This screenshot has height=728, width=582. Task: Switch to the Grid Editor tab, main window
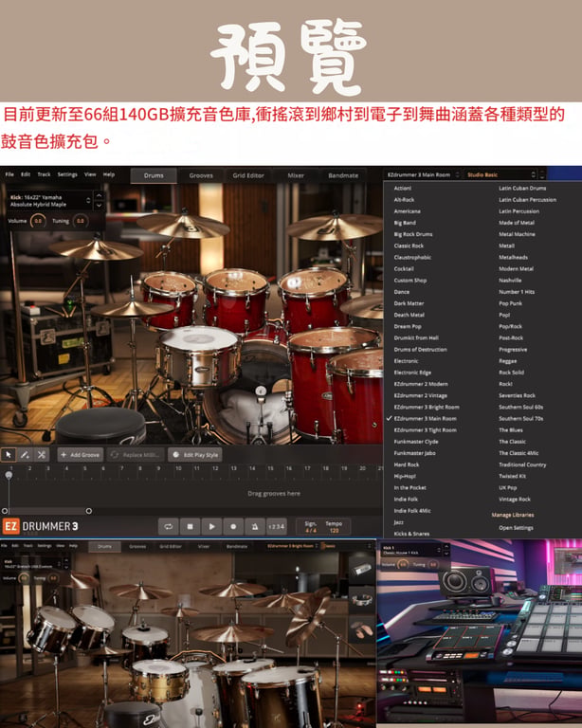tap(248, 175)
